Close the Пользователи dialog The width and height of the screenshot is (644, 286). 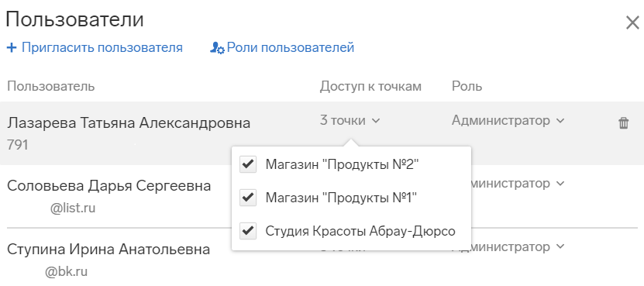(633, 22)
